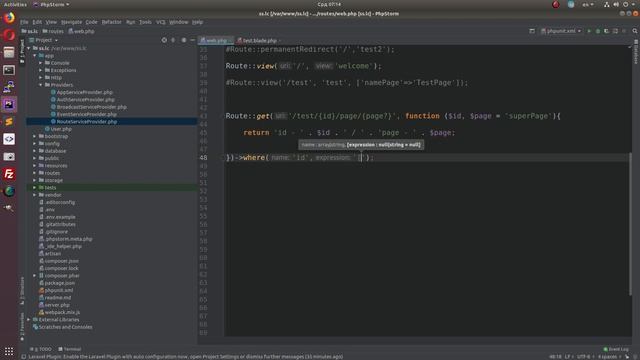
Task: Expand the Exceptions folder
Action: coord(41,70)
